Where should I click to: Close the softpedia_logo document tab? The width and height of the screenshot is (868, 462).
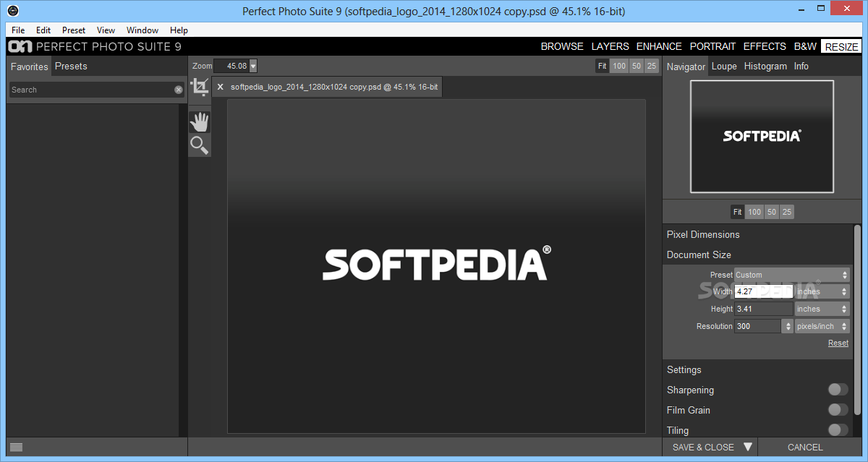click(x=220, y=87)
